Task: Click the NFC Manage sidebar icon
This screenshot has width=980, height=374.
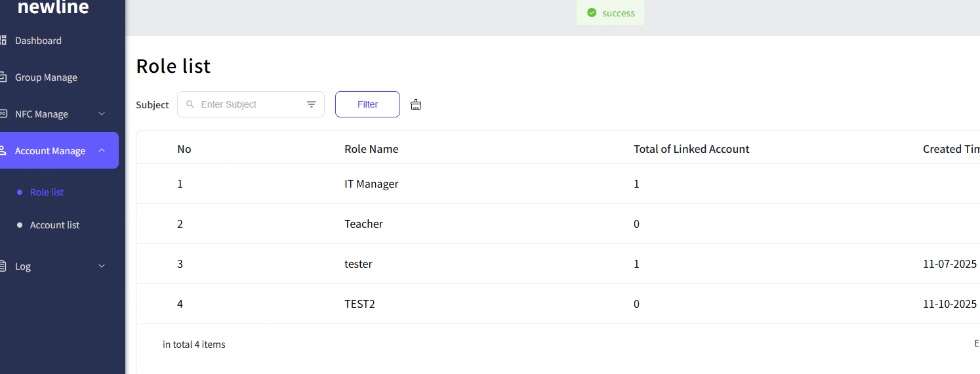Action: coord(3,114)
